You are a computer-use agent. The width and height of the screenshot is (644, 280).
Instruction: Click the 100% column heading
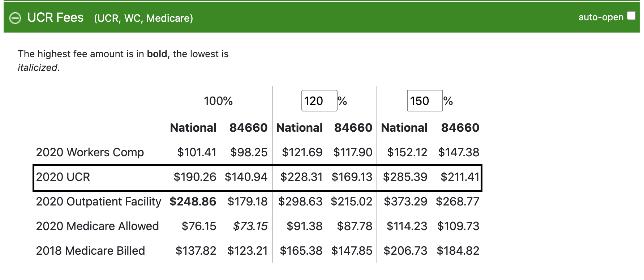point(218,101)
